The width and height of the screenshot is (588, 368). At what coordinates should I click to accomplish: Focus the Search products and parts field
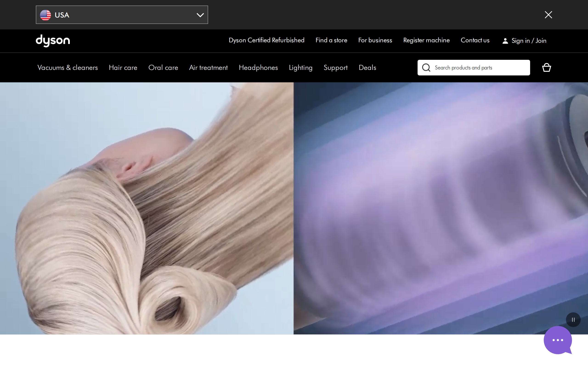click(474, 68)
